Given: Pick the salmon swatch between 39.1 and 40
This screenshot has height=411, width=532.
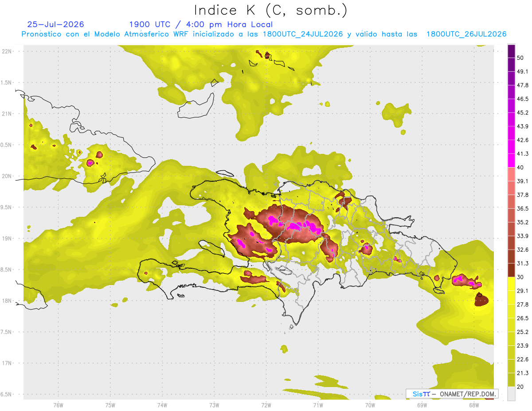Looking at the screenshot, I should click(511, 174).
